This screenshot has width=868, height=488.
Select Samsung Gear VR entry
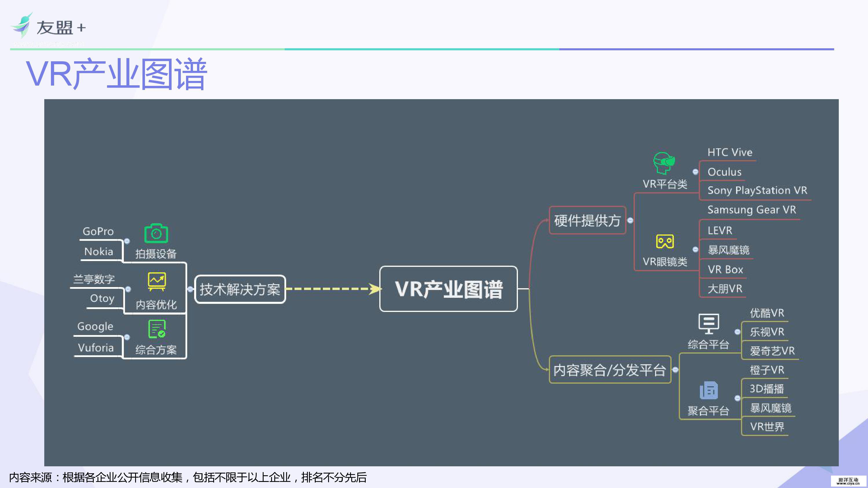pos(752,210)
